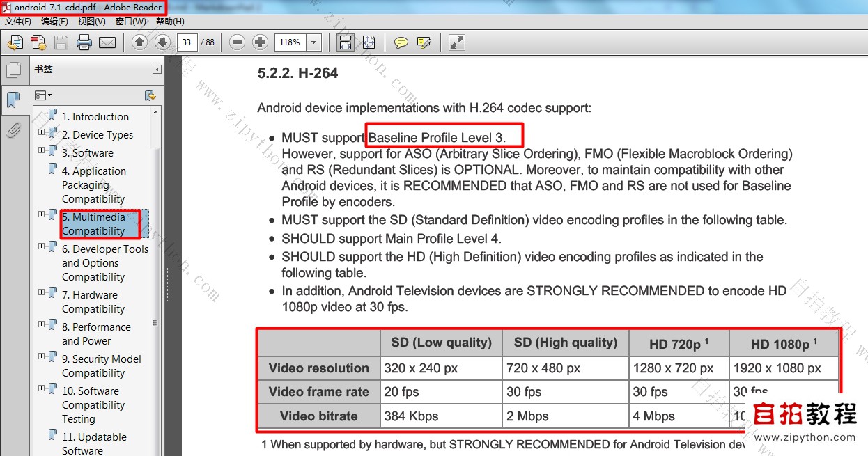Zoom out with the minus button
Viewport: 868px width, 456px height.
coord(237,42)
